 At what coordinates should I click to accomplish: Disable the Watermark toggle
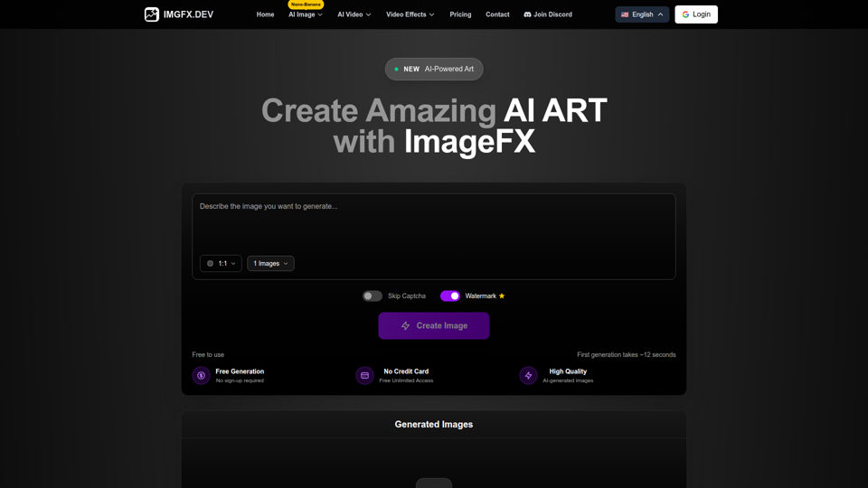449,296
